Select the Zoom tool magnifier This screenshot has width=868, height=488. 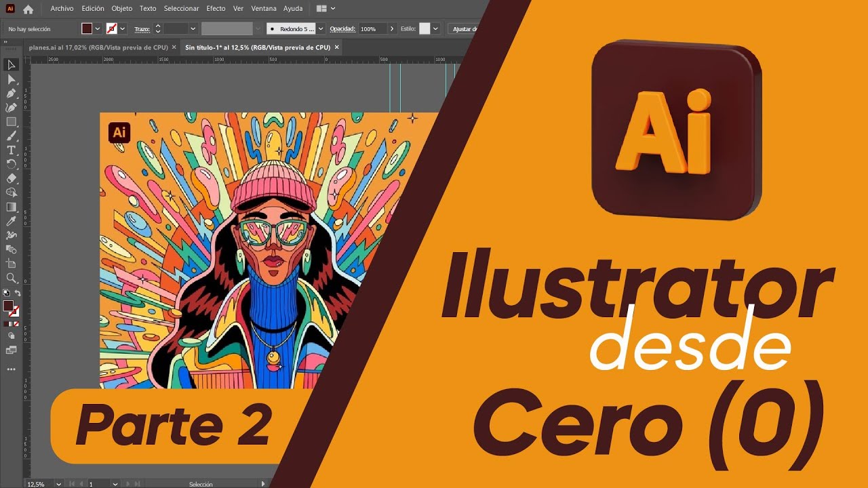(x=12, y=278)
